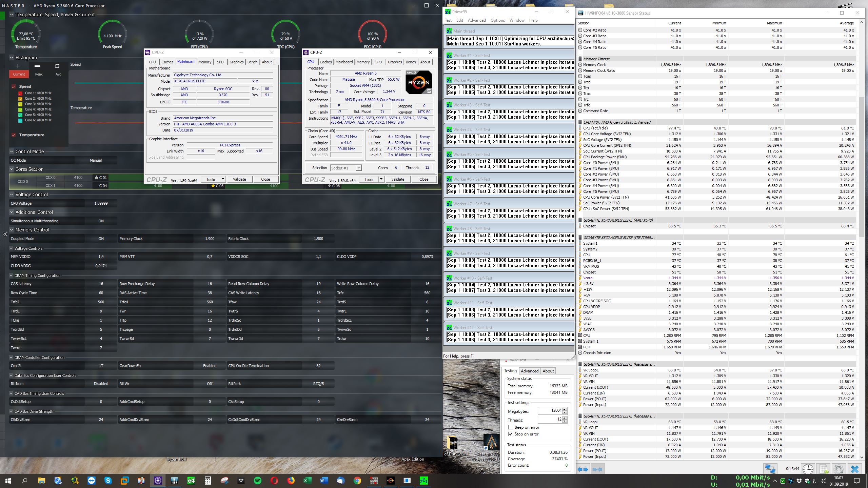This screenshot has height=488, width=868.
Task: Open Word from the taskbar
Action: coord(324,480)
